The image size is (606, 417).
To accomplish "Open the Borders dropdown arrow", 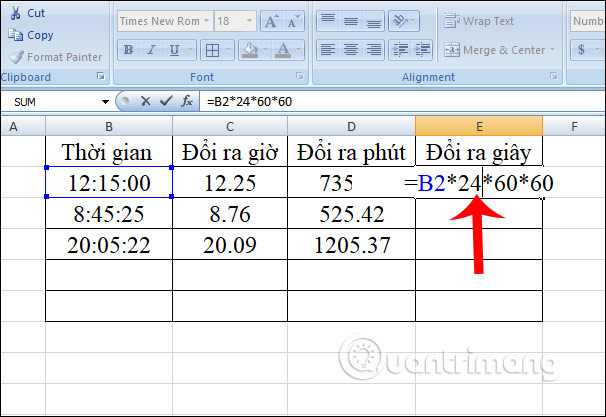I will click(x=228, y=50).
